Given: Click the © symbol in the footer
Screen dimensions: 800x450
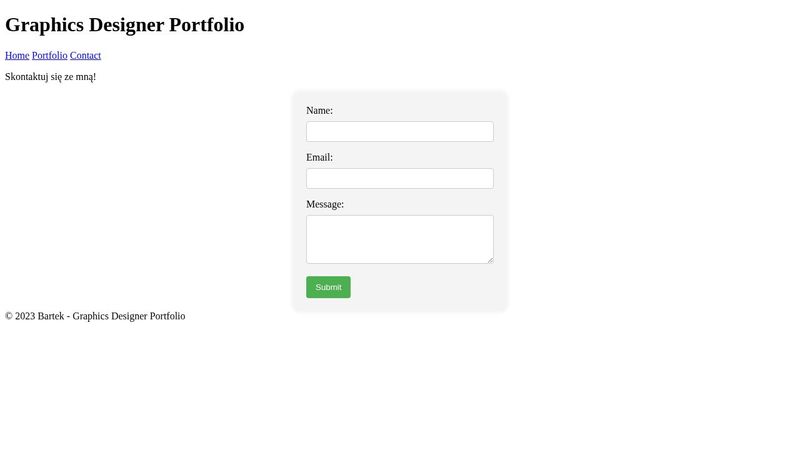Looking at the screenshot, I should pyautogui.click(x=9, y=317).
